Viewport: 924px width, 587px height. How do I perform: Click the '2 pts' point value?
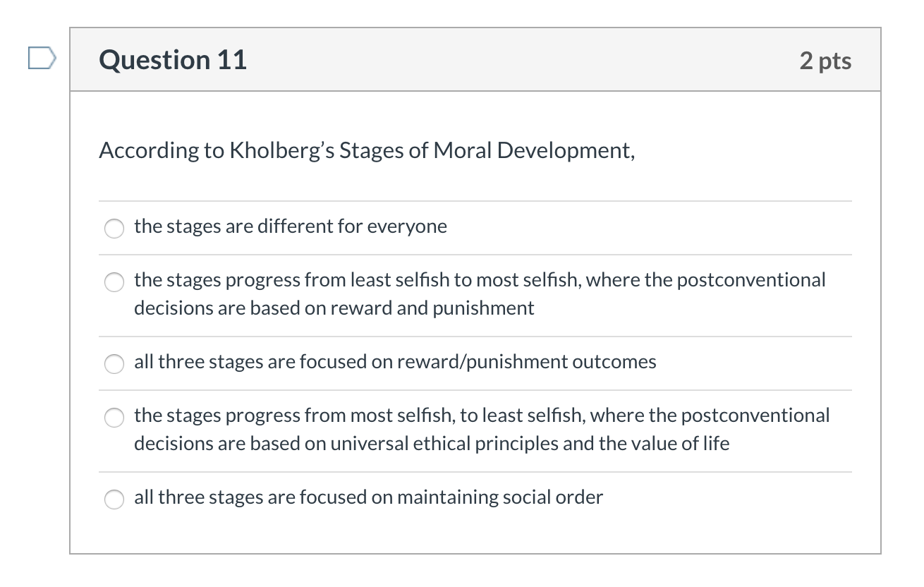pos(825,61)
